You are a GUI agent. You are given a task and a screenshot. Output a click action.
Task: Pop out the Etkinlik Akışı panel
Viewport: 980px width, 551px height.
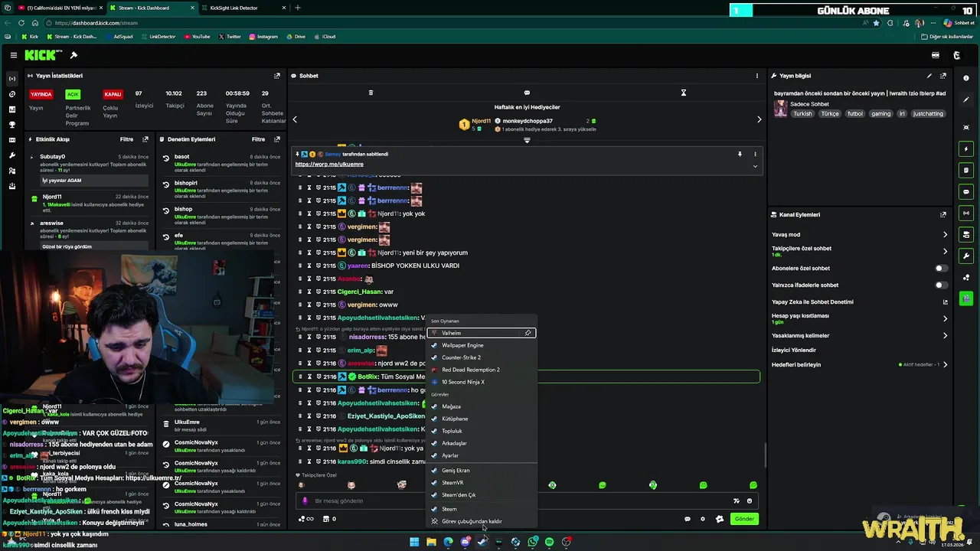pyautogui.click(x=145, y=139)
